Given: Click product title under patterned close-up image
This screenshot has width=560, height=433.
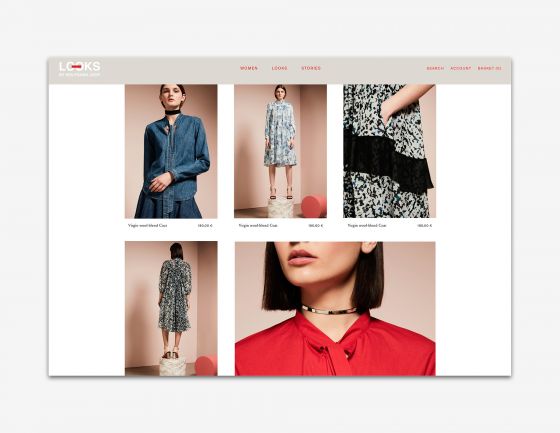Looking at the screenshot, I should pos(367,225).
